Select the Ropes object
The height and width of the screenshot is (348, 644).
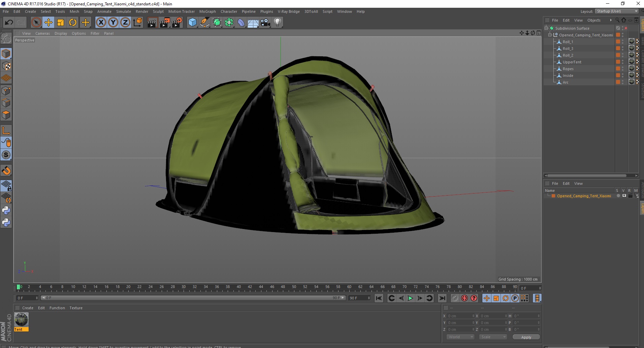click(568, 69)
